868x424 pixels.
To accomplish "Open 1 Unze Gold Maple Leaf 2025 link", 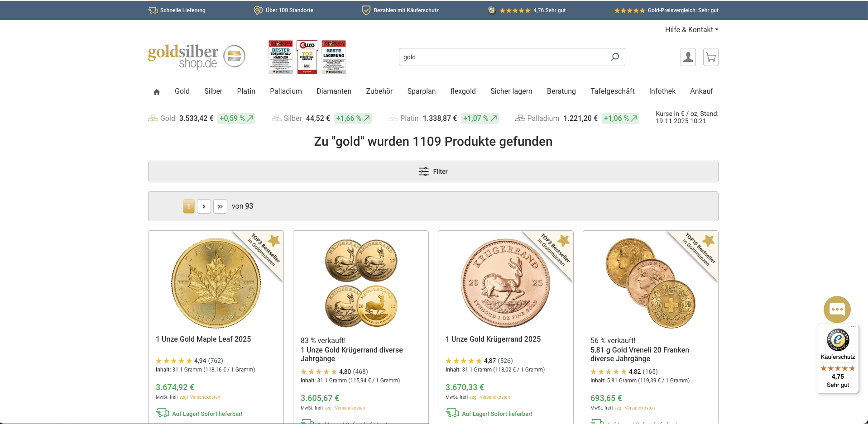I will [x=203, y=339].
